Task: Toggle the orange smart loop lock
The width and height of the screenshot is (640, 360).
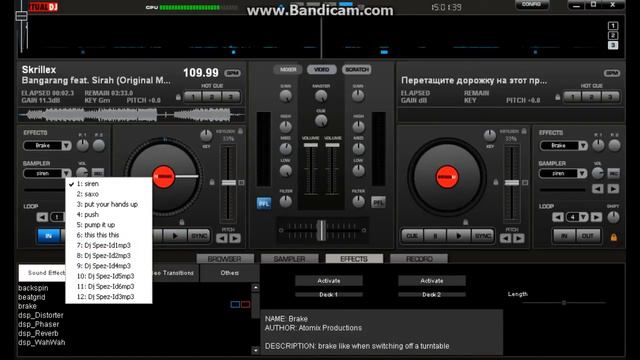Action: pyautogui.click(x=613, y=237)
